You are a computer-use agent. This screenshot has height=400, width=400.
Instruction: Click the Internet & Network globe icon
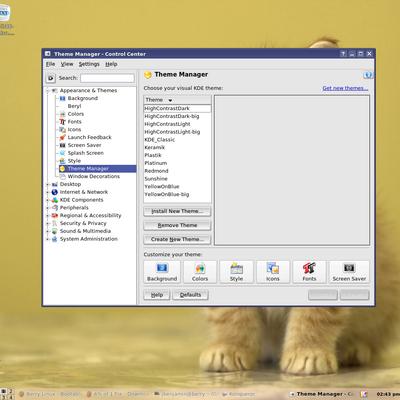click(55, 192)
